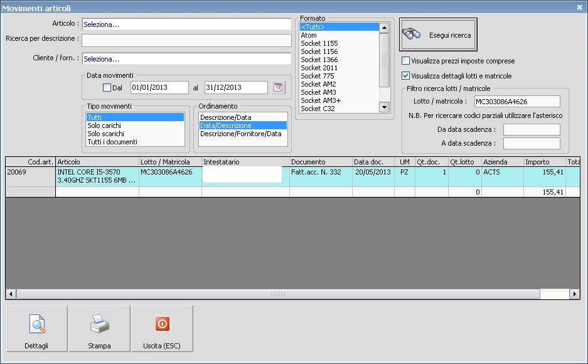Viewport: 588px width, 364px height.
Task: Select Socket C32 format
Action: (x=339, y=109)
